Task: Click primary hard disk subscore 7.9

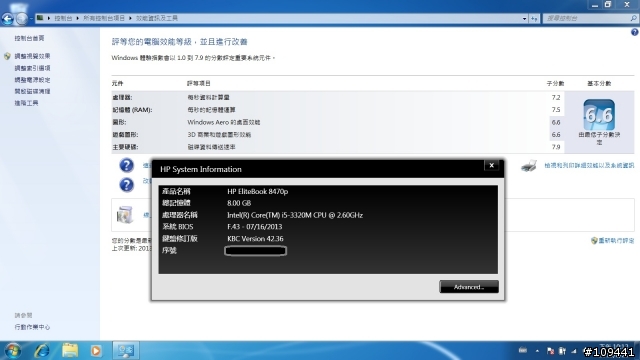Action: [556, 147]
